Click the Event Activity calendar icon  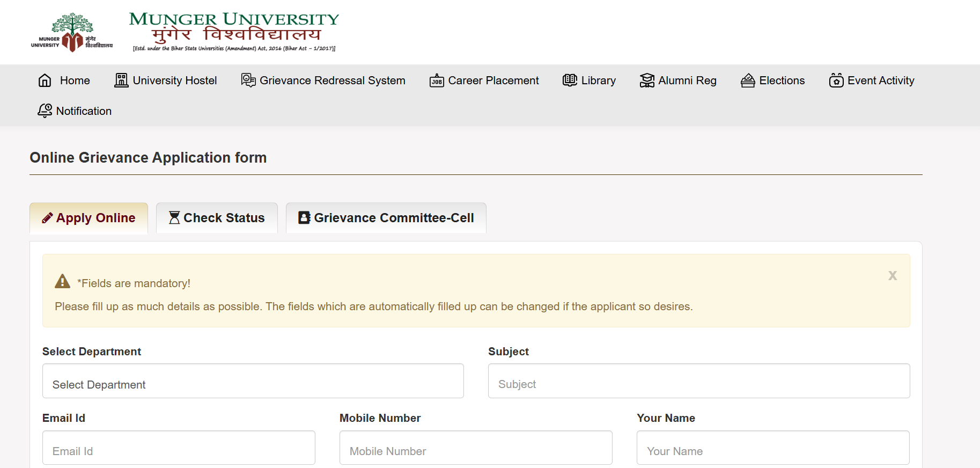click(x=836, y=81)
